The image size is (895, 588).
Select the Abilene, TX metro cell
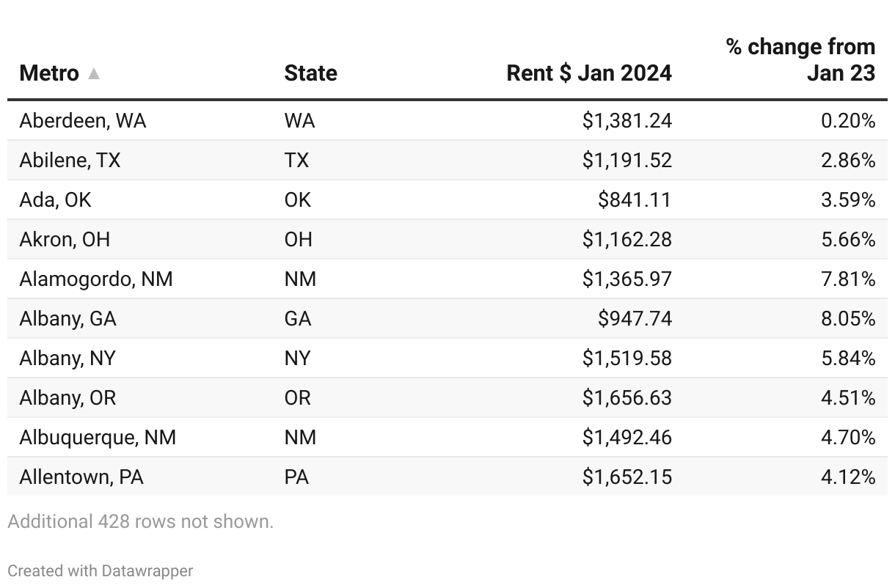70,160
